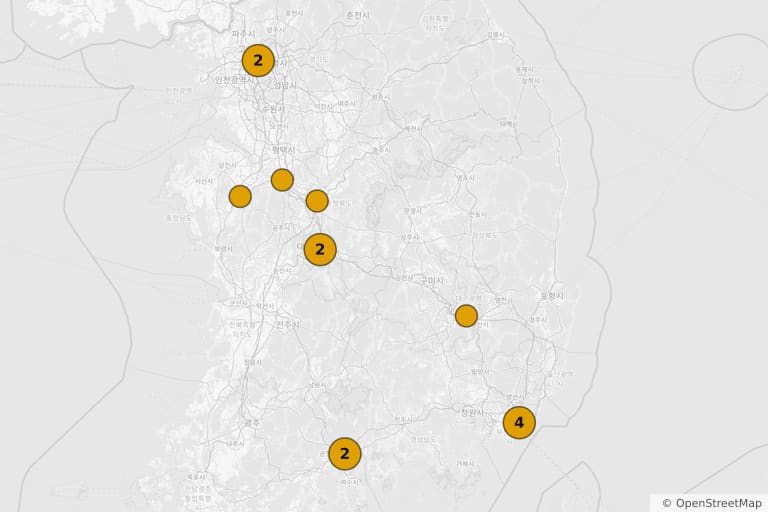Click the 구미시 map label
This screenshot has height=512, width=768.
432,280
